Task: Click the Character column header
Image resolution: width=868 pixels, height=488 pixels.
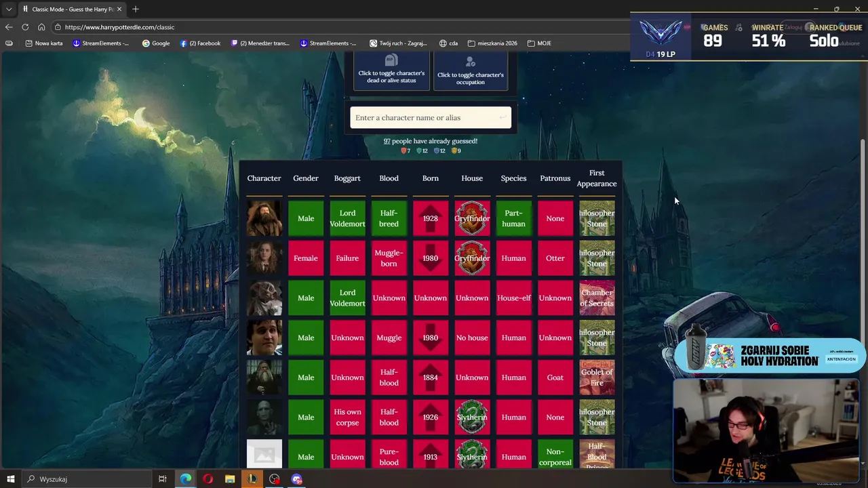Action: pyautogui.click(x=264, y=178)
